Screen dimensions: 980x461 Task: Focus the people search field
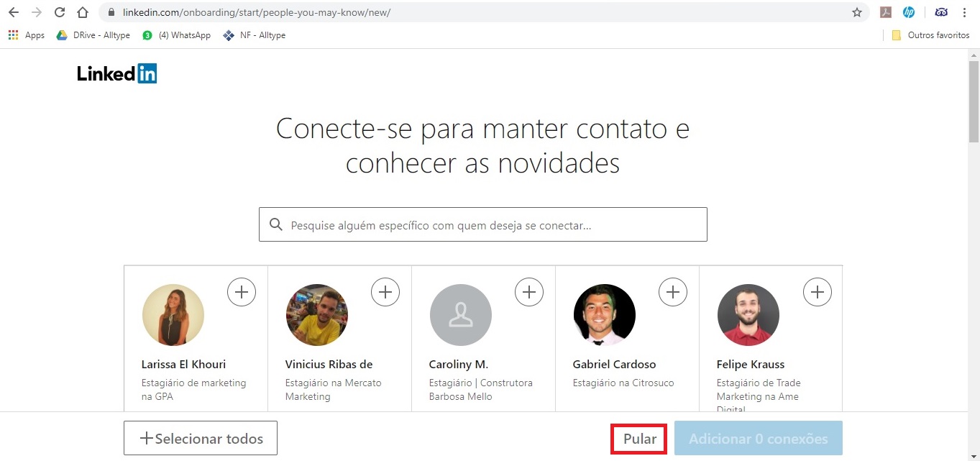point(483,224)
